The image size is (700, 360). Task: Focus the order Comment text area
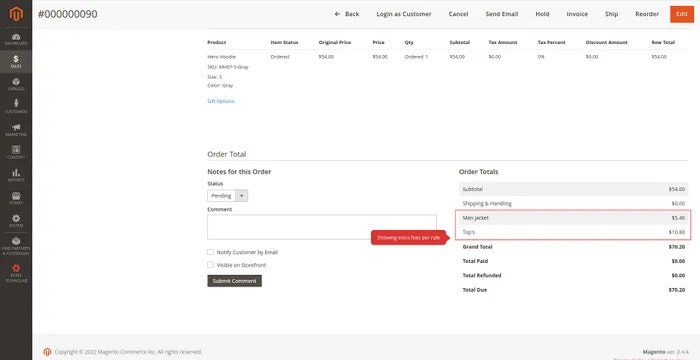(x=322, y=227)
